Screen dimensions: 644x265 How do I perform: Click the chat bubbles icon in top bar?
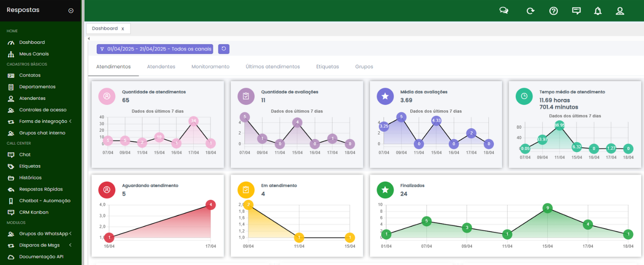(504, 11)
